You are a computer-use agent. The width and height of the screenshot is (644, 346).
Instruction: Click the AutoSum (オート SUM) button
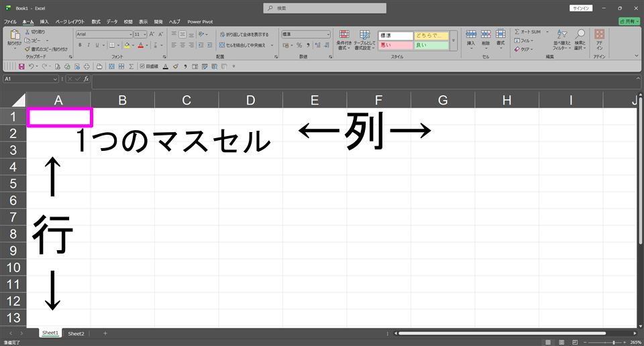pyautogui.click(x=531, y=32)
